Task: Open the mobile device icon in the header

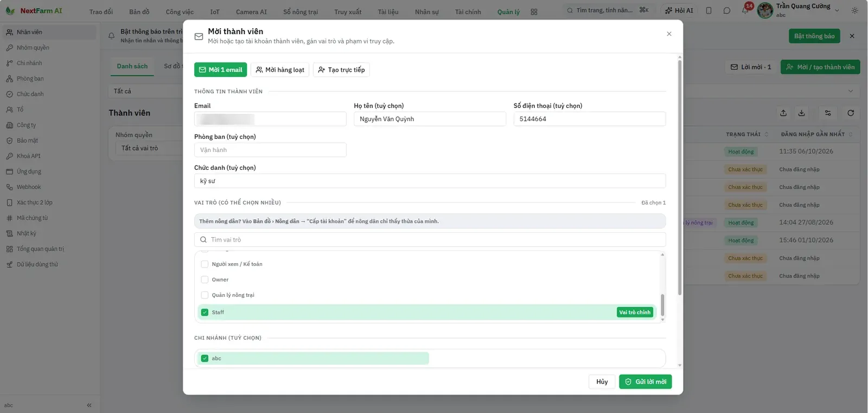Action: tap(709, 10)
